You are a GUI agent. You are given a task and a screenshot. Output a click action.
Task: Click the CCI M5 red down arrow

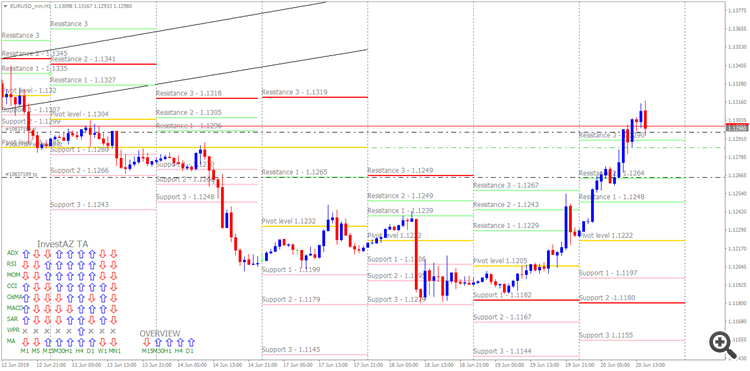pyautogui.click(x=36, y=287)
